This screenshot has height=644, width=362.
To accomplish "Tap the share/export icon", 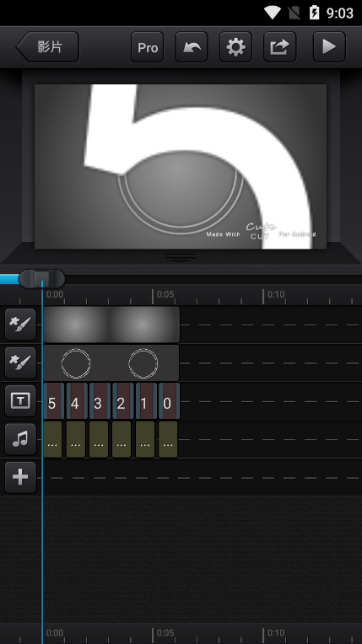I will (280, 47).
